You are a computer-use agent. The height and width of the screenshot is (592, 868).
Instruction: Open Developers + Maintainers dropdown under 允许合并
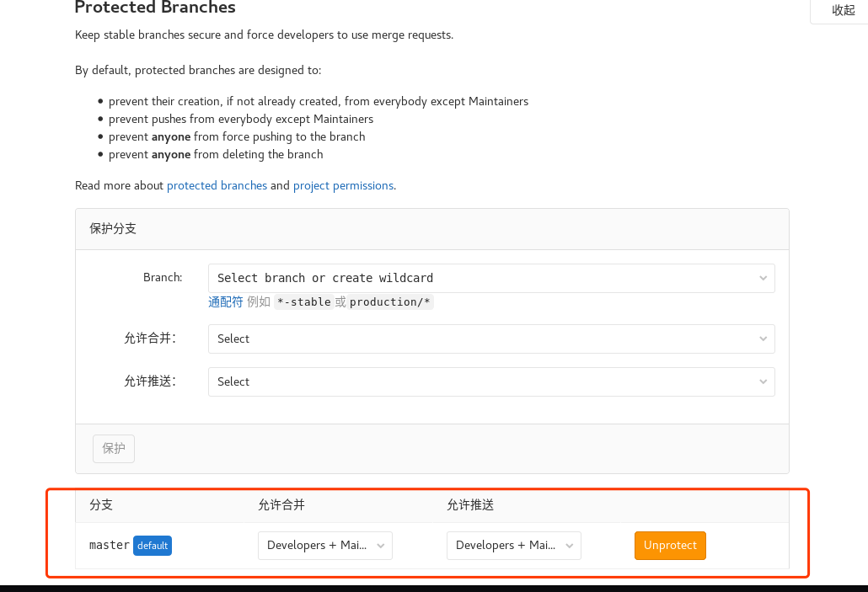pos(324,545)
